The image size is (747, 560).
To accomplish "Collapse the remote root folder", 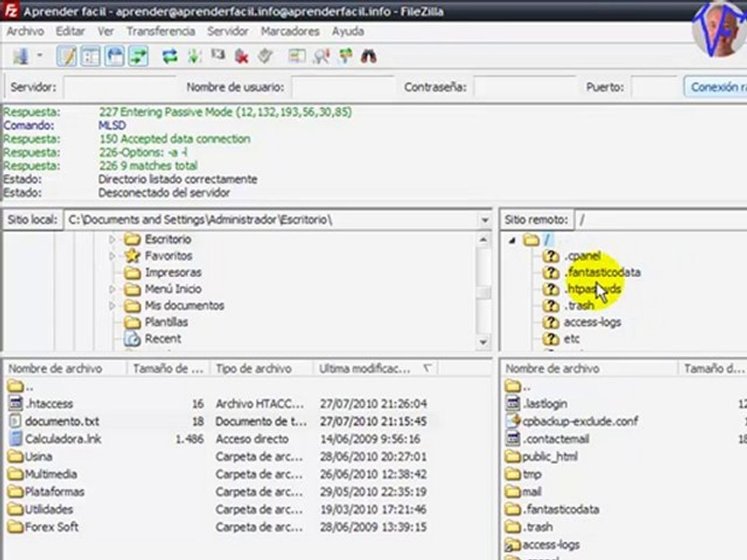I will [513, 240].
